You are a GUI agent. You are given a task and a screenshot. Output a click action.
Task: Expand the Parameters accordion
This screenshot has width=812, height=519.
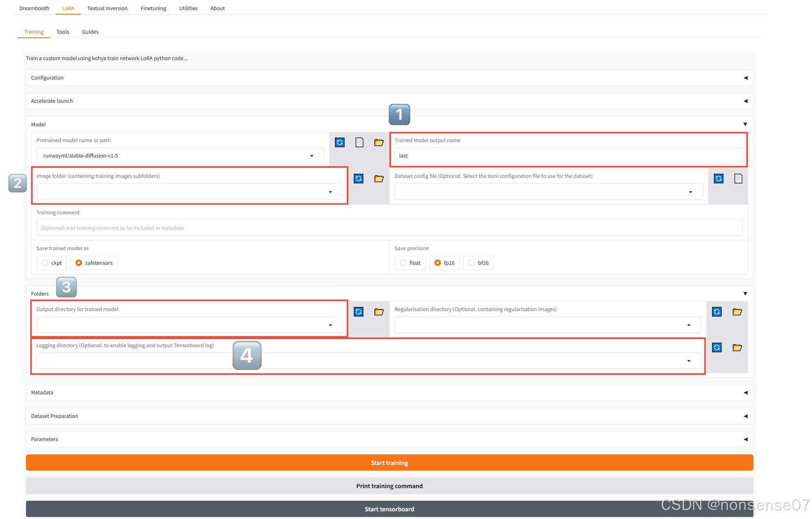(x=389, y=439)
